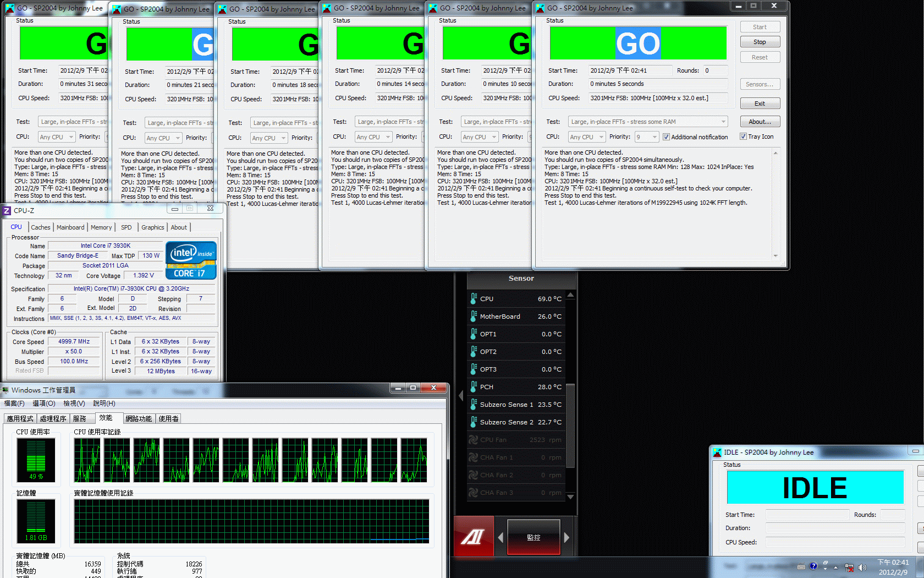This screenshot has width=924, height=578.
Task: Open the 處理程序 tab in Task Manager
Action: pyautogui.click(x=53, y=419)
